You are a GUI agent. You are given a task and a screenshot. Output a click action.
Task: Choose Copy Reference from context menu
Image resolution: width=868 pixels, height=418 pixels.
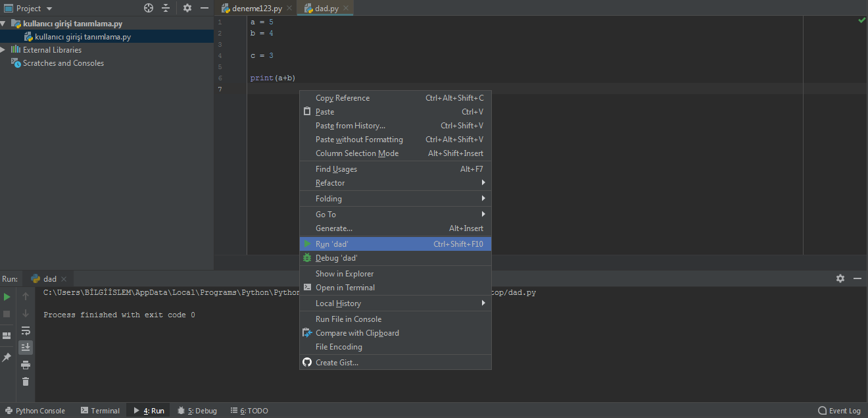pos(395,98)
